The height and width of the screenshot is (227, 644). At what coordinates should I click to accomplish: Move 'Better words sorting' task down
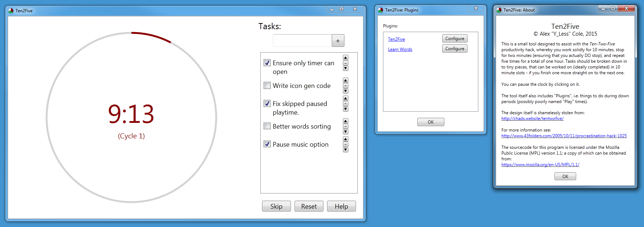click(x=345, y=132)
